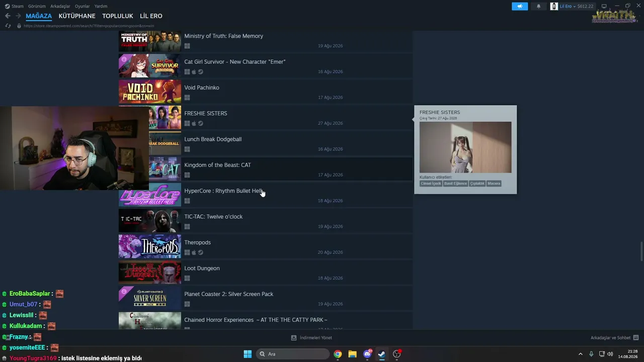The height and width of the screenshot is (362, 644).
Task: Open Cat Girl Survivor - New Character "Emer"
Action: coord(266,66)
